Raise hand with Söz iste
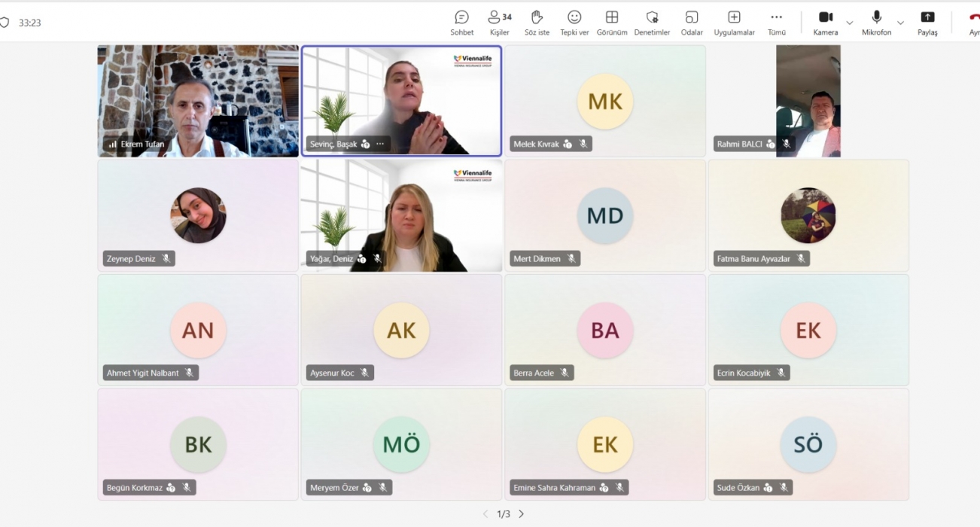Image resolution: width=980 pixels, height=527 pixels. pyautogui.click(x=537, y=22)
